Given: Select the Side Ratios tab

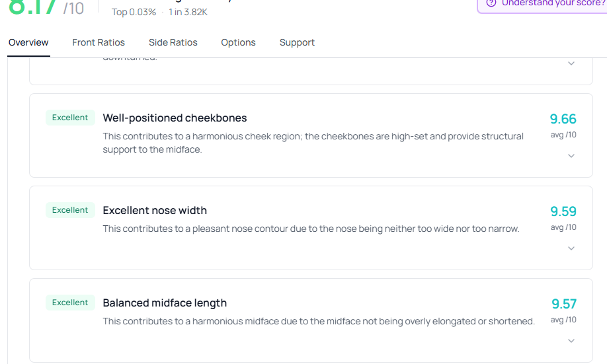Looking at the screenshot, I should [173, 42].
